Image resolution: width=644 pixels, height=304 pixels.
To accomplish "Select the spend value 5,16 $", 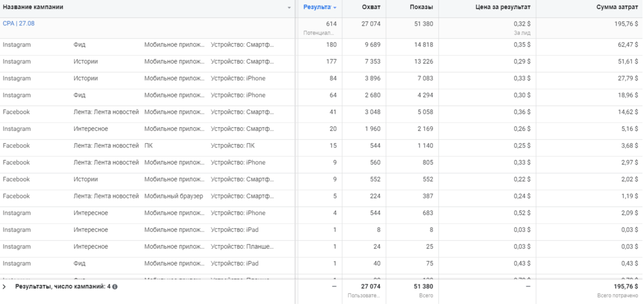I will click(x=630, y=129).
